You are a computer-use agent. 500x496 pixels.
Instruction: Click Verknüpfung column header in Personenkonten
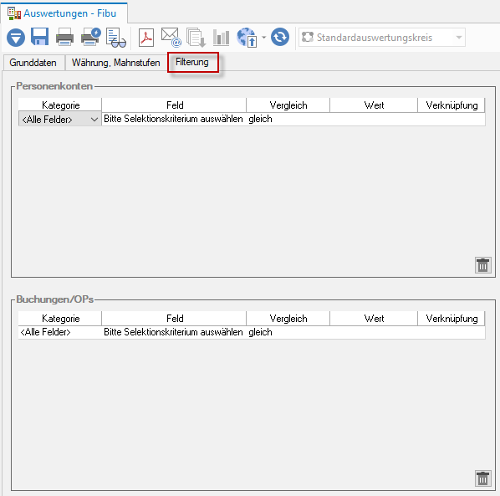click(x=451, y=105)
